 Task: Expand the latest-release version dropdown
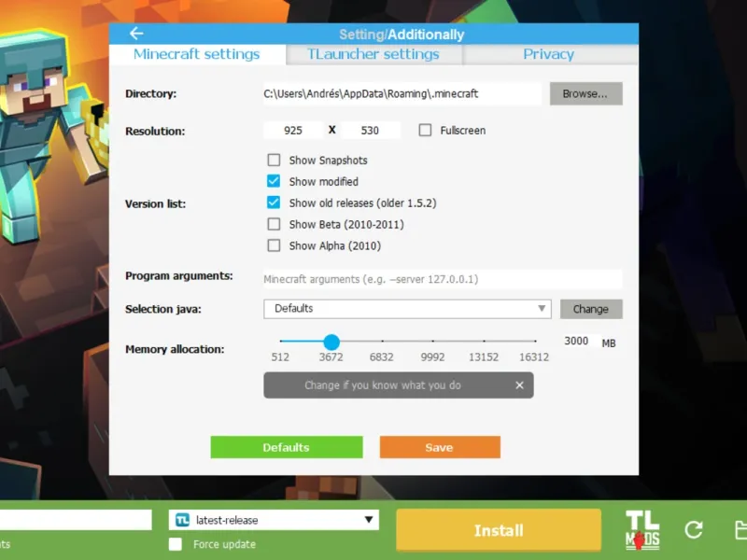click(x=274, y=520)
